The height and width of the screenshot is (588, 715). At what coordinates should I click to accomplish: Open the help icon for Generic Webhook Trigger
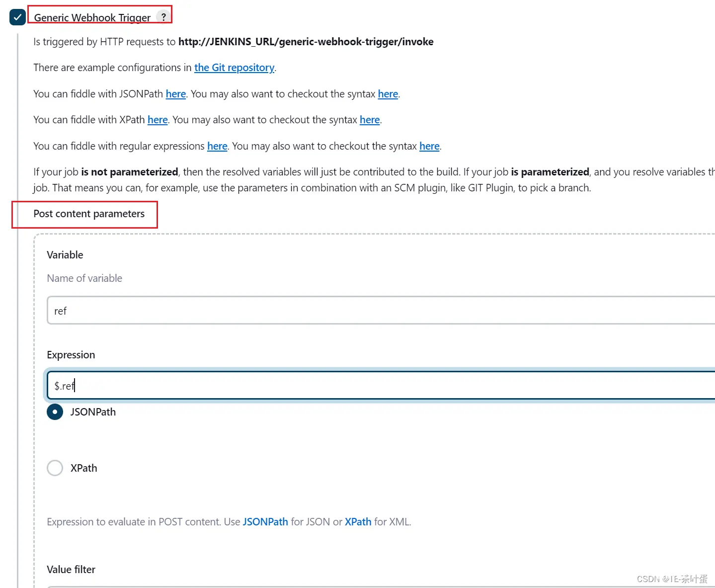(163, 16)
